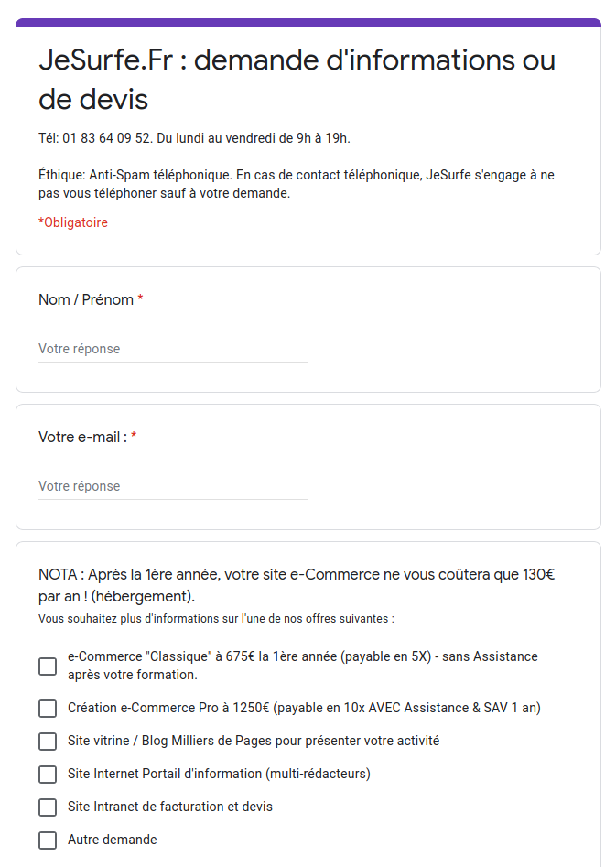The width and height of the screenshot is (616, 867).
Task: Click the purple bar atop the form header
Action: pos(308,23)
